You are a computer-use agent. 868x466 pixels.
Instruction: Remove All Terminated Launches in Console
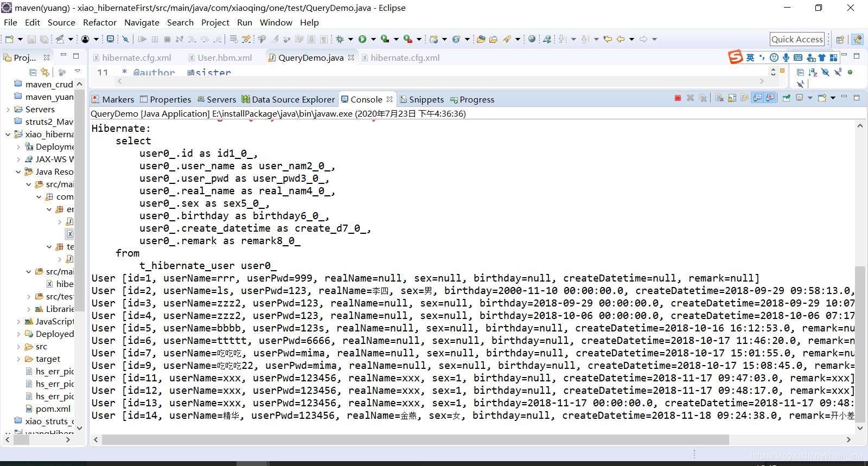pyautogui.click(x=703, y=98)
